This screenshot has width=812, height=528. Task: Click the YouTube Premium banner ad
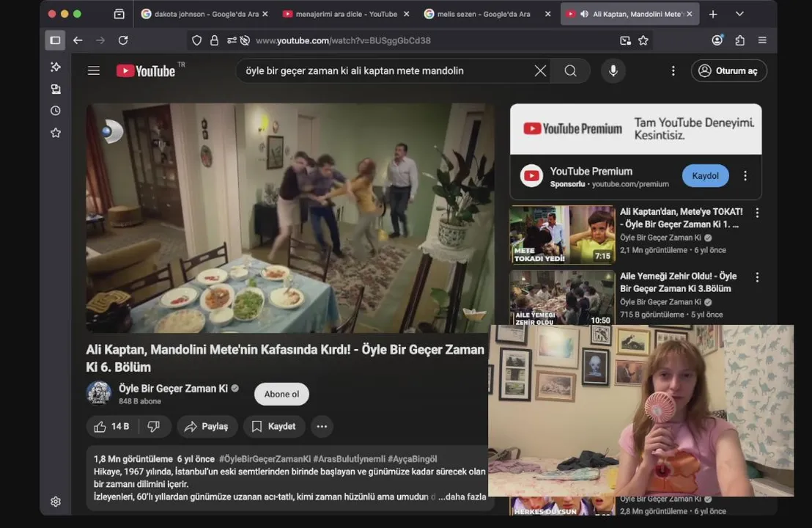[x=635, y=129]
